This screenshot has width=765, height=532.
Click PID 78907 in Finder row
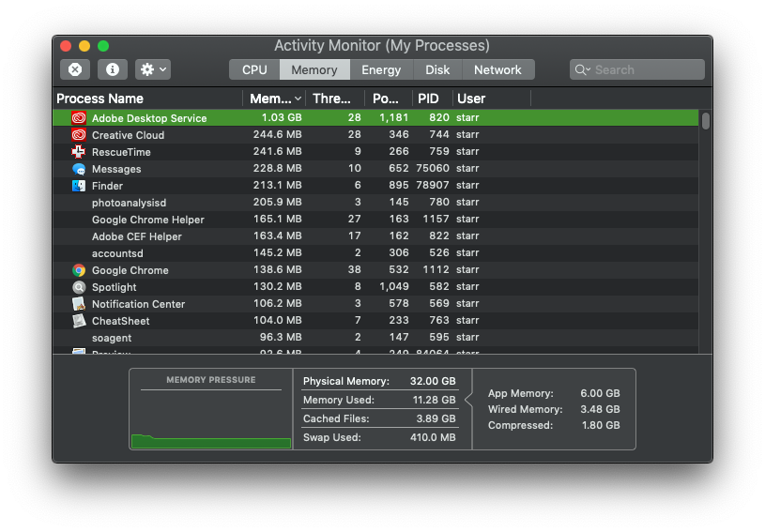click(x=433, y=185)
